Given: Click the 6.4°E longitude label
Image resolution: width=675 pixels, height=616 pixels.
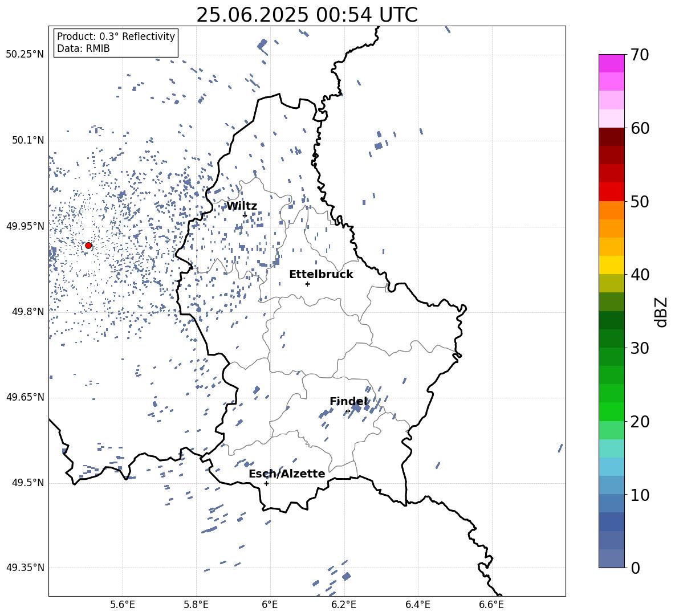Looking at the screenshot, I should [417, 605].
